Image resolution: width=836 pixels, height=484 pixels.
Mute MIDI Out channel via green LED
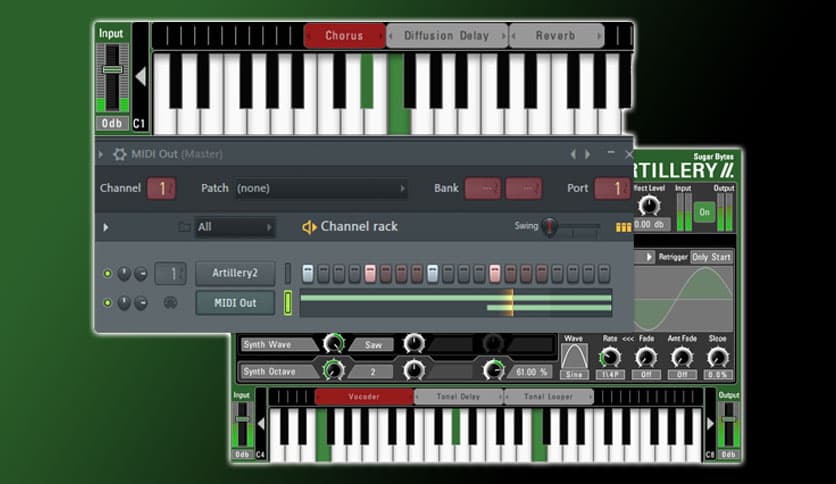[x=107, y=303]
